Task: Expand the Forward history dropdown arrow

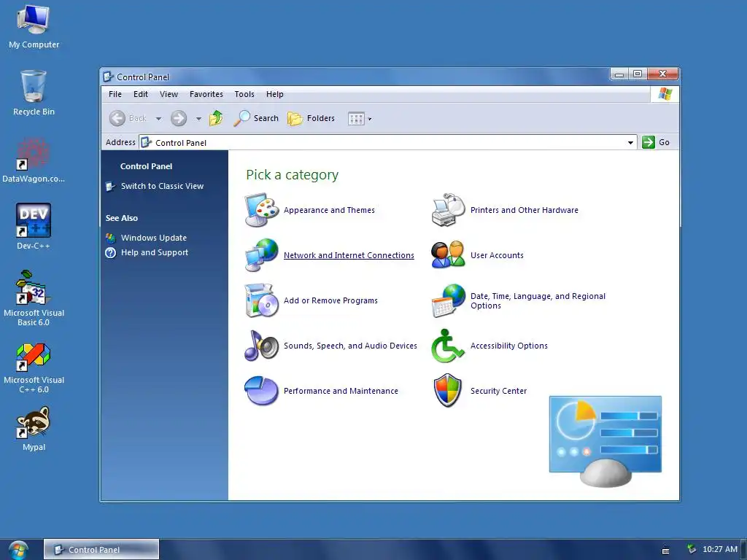Action: pos(198,119)
